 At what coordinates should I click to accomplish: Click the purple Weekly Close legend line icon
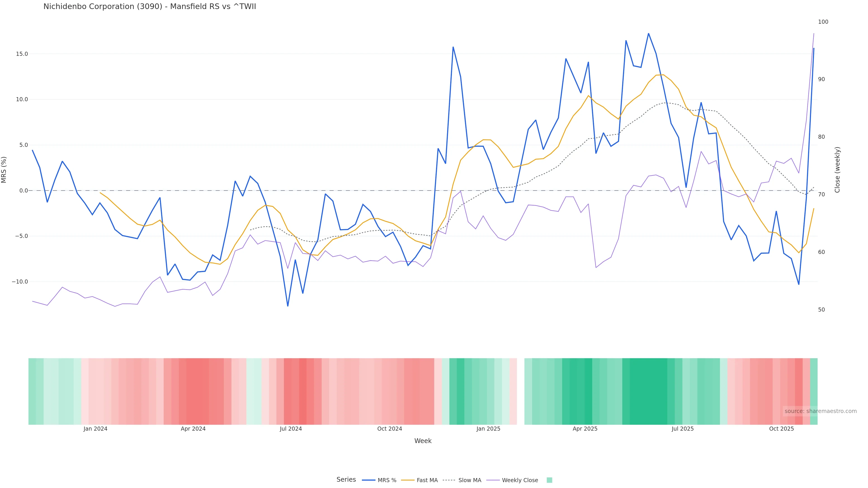click(x=493, y=480)
